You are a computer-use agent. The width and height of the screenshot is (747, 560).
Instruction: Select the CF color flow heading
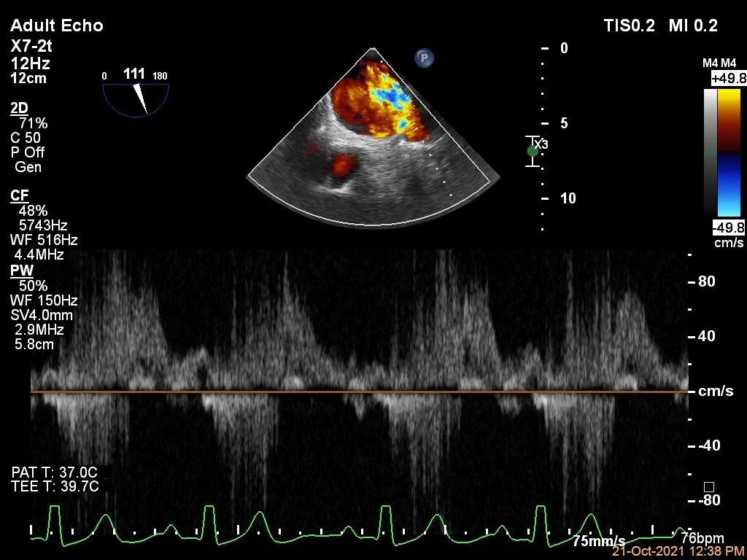coord(19,195)
